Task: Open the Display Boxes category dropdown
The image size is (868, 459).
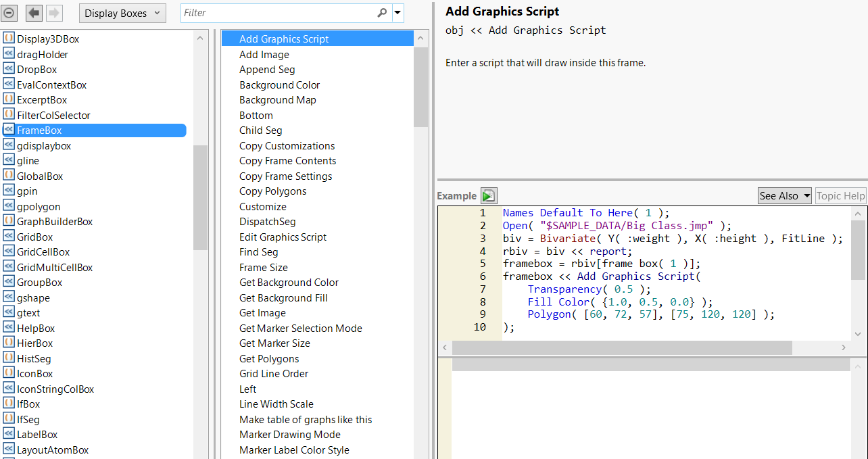Action: click(x=122, y=13)
